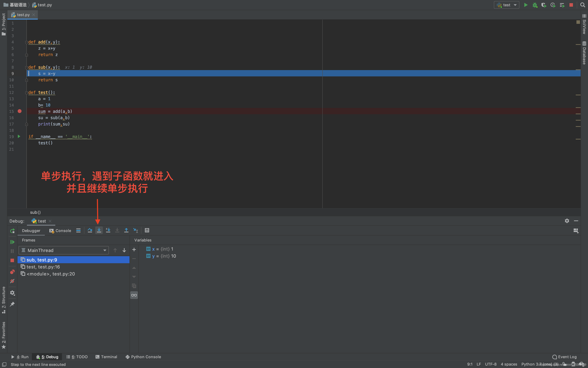Add a new watch with the plus icon

(134, 250)
